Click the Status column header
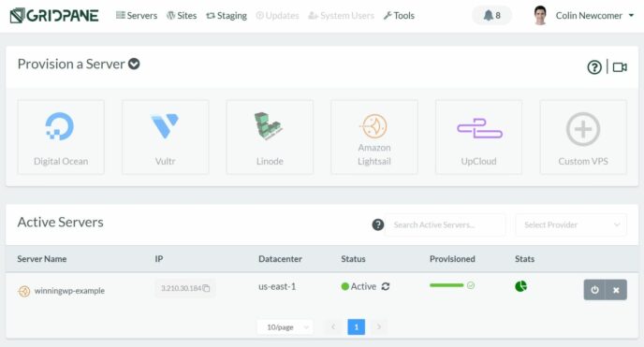 353,259
